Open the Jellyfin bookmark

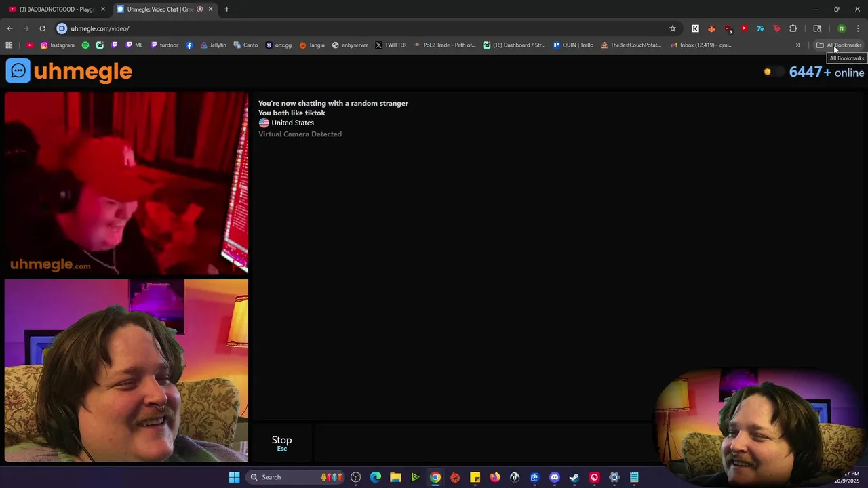click(213, 45)
